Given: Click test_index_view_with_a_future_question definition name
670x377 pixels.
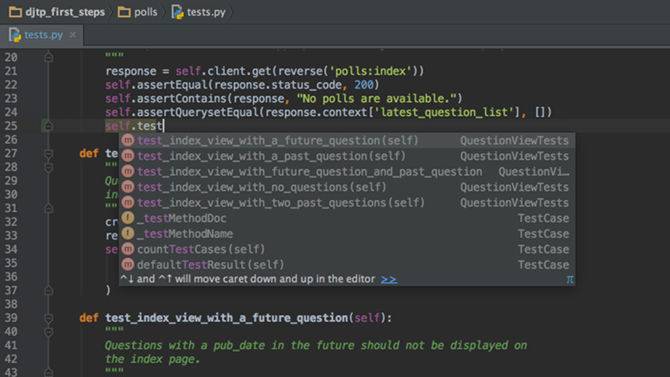Looking at the screenshot, I should [x=227, y=318].
